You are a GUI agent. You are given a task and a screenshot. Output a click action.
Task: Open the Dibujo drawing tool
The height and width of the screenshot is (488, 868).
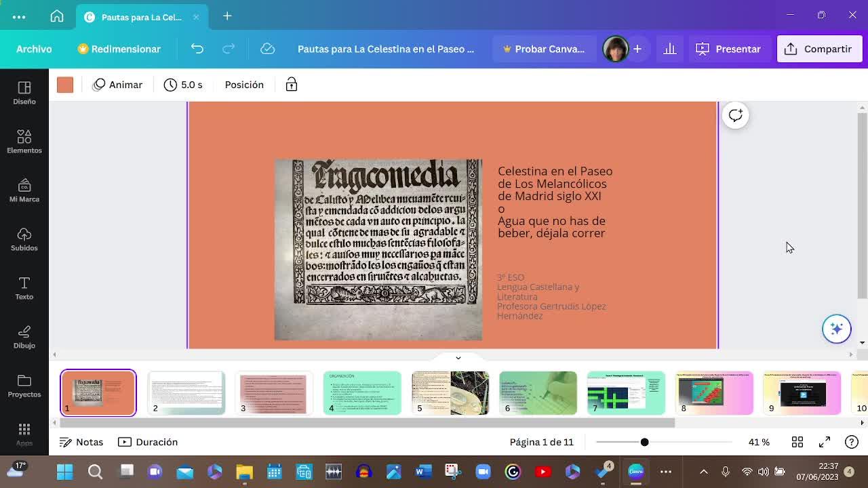pyautogui.click(x=24, y=337)
